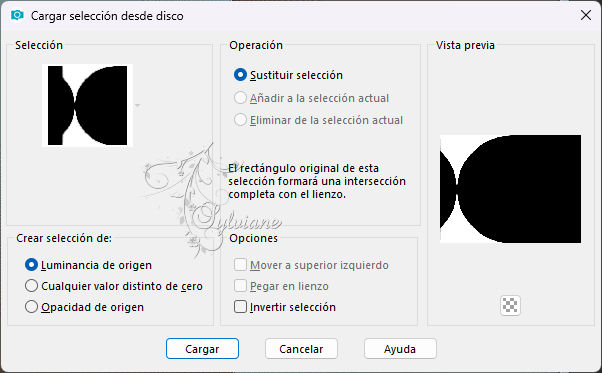Click the Vista previa preview image

511,189
